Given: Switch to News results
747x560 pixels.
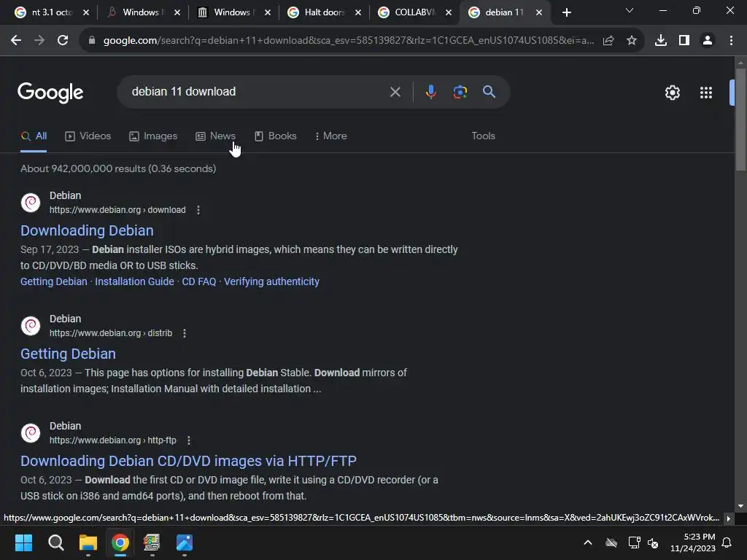Looking at the screenshot, I should pyautogui.click(x=216, y=136).
